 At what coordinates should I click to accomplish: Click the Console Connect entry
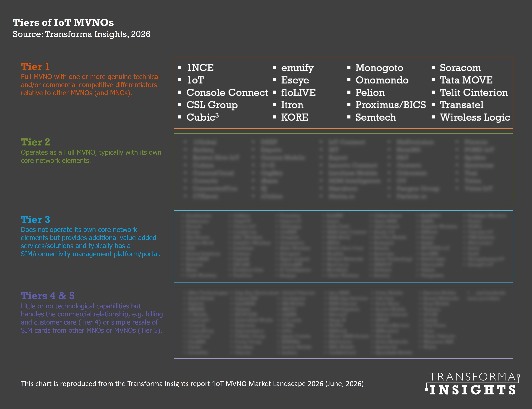coord(227,92)
